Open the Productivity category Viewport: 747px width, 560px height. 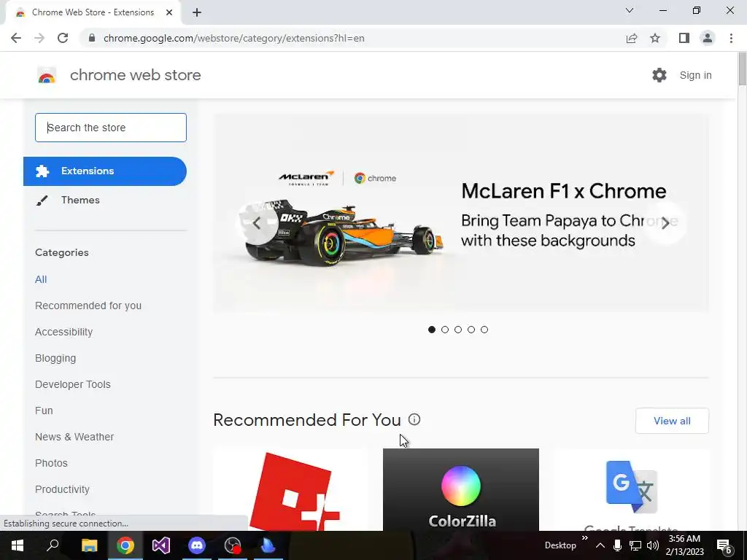[62, 489]
